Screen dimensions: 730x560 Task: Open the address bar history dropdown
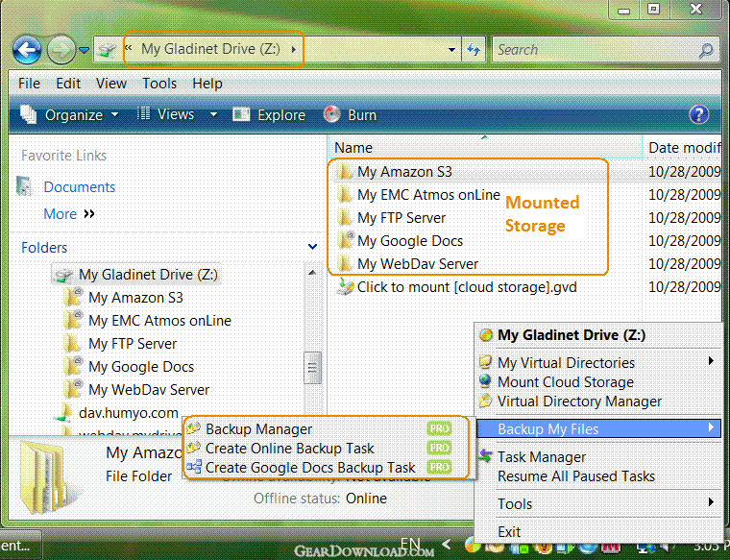tap(451, 49)
